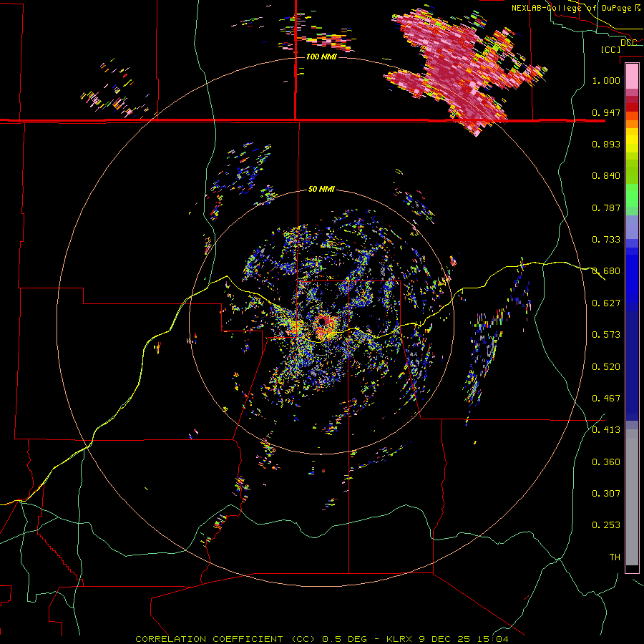Click the 0.733 legend value
644x644 pixels.
pyautogui.click(x=606, y=240)
